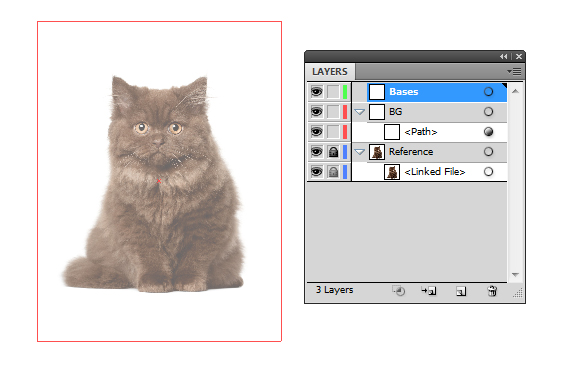Click the layers list scroll down arrow
The image size is (564, 366).
(x=515, y=275)
